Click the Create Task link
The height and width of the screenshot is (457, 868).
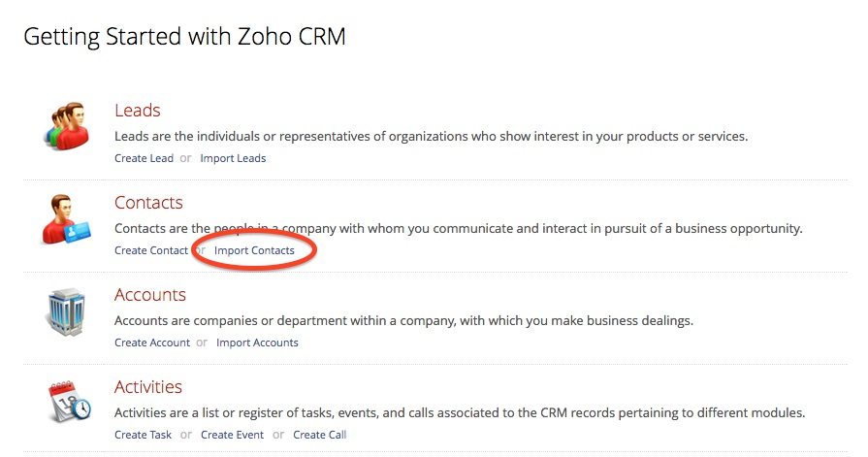point(143,435)
